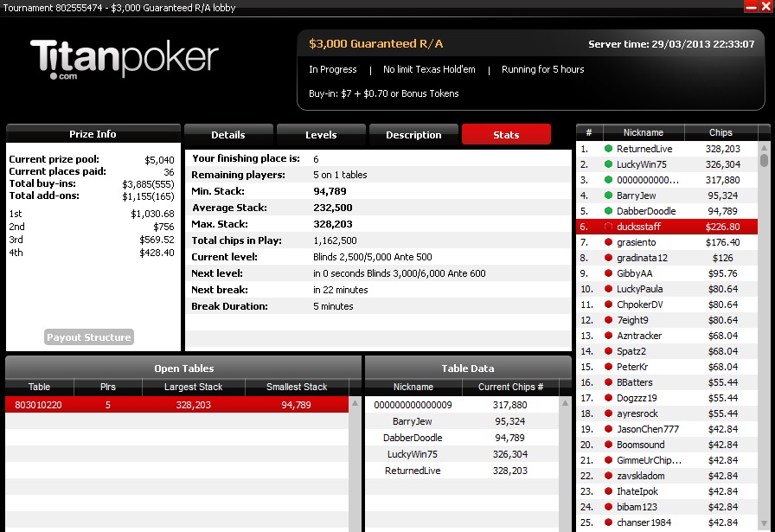Screen dimensions: 775x532
Task: Select LuckyWin75 in Table Data list
Action: [x=462, y=454]
